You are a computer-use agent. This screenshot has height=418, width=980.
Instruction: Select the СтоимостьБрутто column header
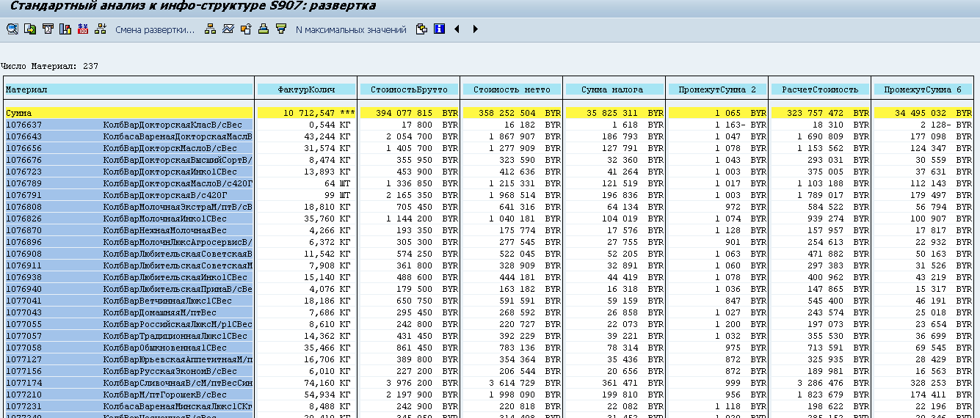click(x=409, y=89)
